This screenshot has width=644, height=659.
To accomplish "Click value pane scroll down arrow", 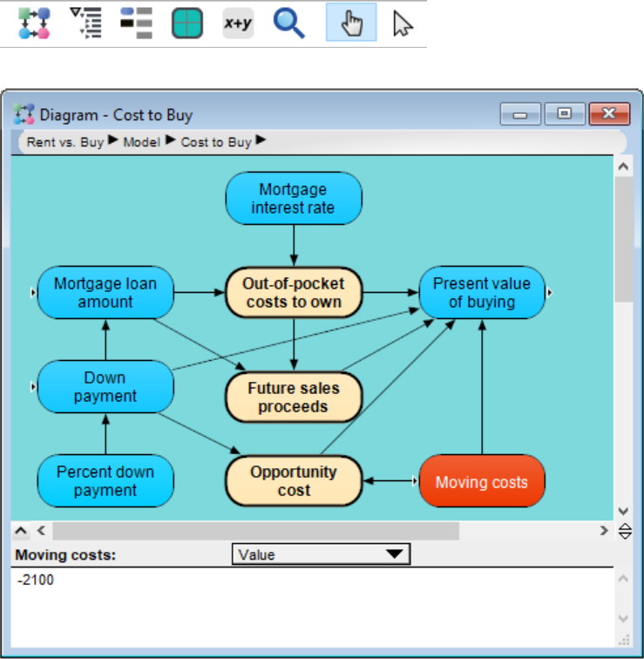I will point(623,618).
